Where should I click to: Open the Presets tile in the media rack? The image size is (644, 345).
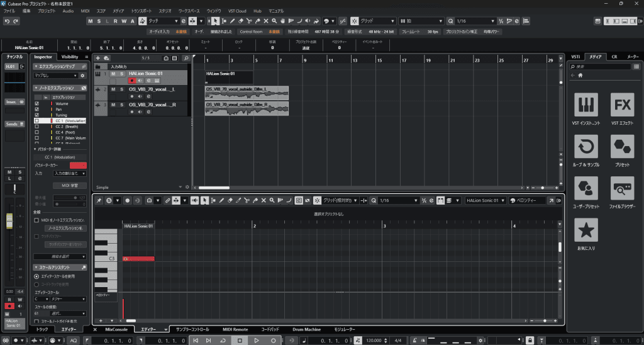(622, 147)
